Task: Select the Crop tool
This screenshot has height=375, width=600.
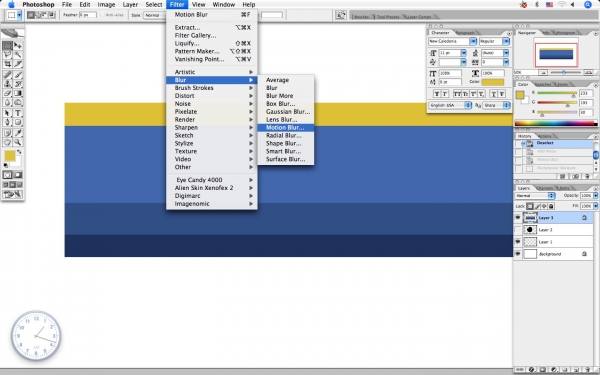Action: coord(7,64)
